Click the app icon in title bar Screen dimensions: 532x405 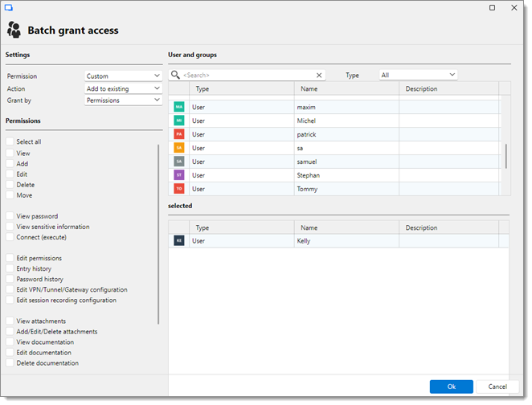pos(9,7)
